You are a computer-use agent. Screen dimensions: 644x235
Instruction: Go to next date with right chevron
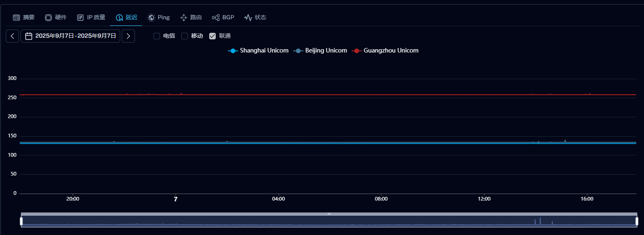pyautogui.click(x=128, y=36)
